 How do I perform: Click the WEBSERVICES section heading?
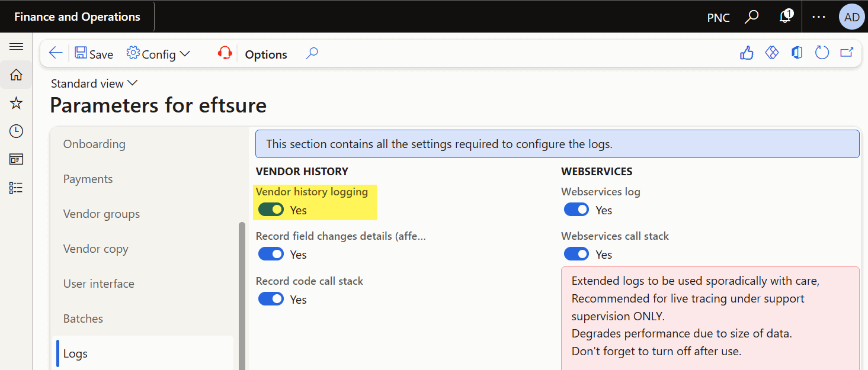pos(597,172)
